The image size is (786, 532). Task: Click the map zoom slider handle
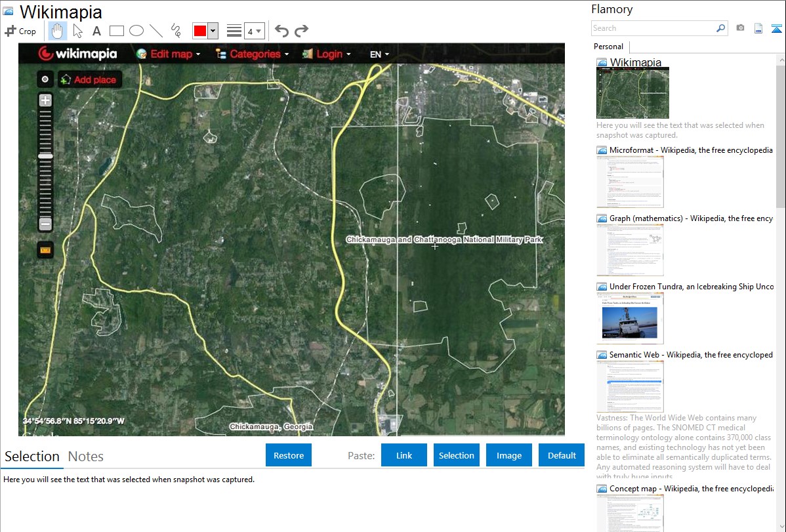[x=45, y=156]
